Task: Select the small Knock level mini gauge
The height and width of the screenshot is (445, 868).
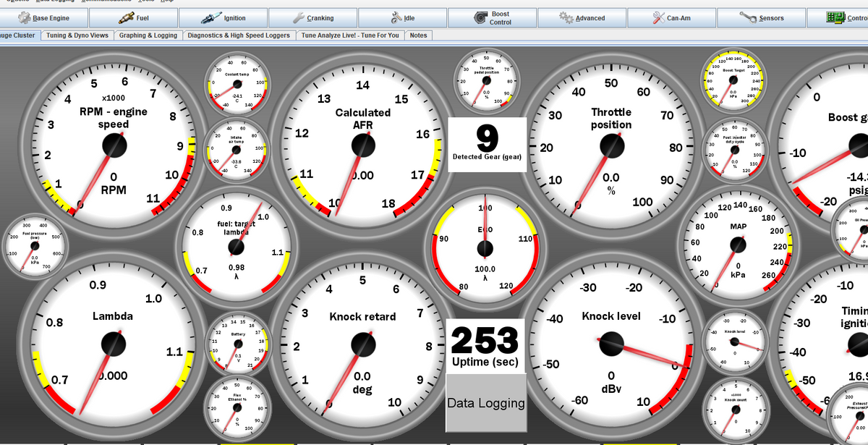Action: [x=735, y=342]
